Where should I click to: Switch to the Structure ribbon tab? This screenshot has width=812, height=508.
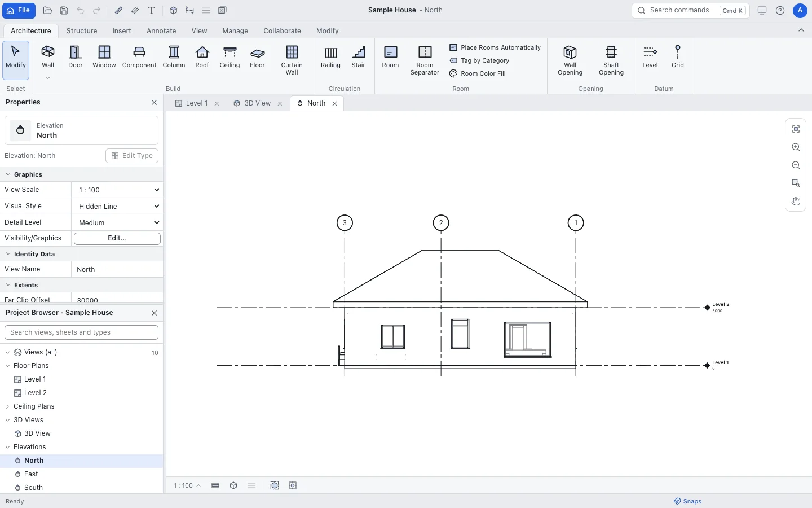tap(82, 31)
